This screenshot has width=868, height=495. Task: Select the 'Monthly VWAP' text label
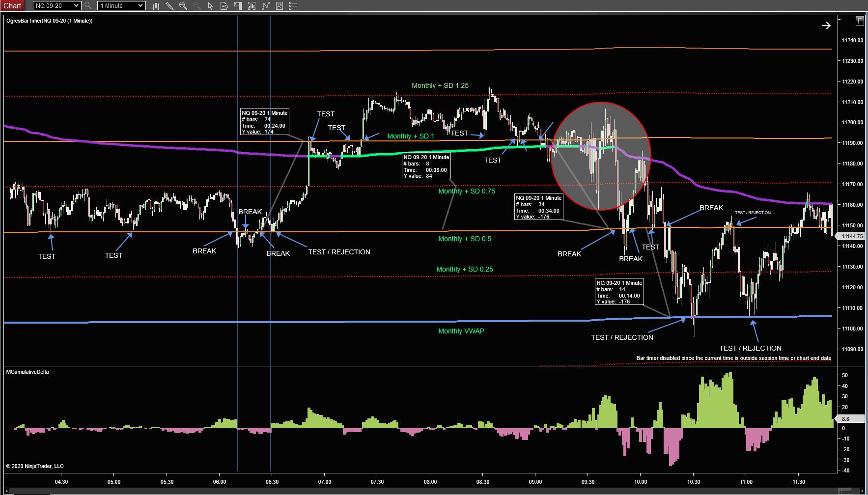[461, 331]
